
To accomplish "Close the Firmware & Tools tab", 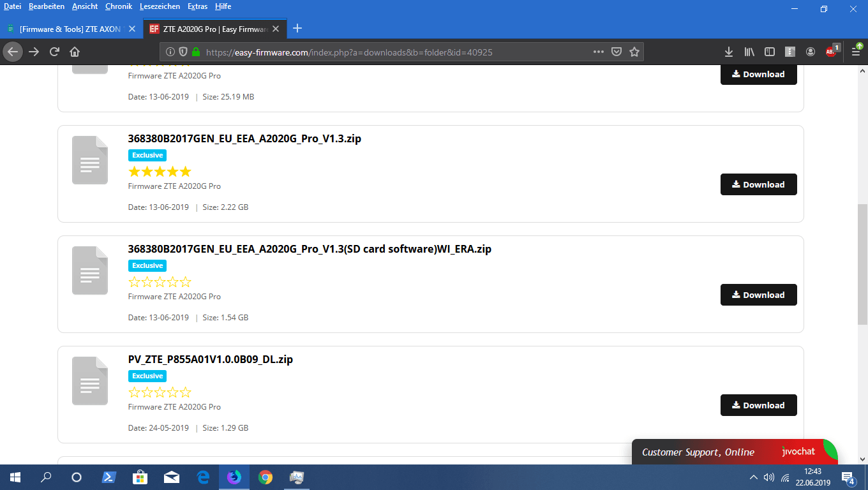I will coord(132,29).
